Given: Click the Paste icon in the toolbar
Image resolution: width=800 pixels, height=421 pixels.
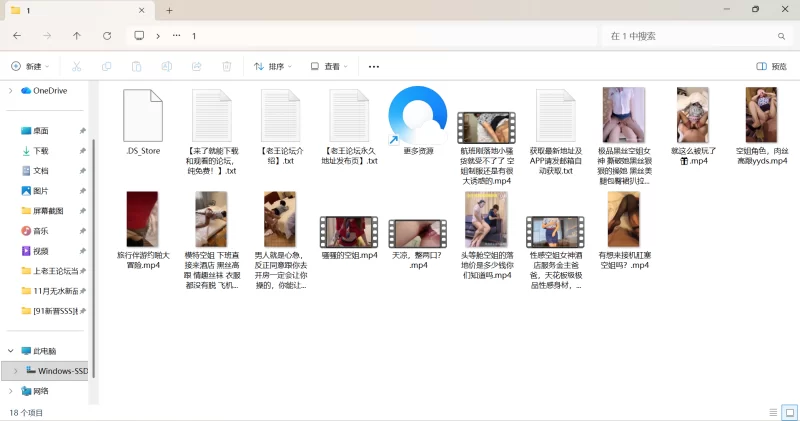Looking at the screenshot, I should [136, 66].
